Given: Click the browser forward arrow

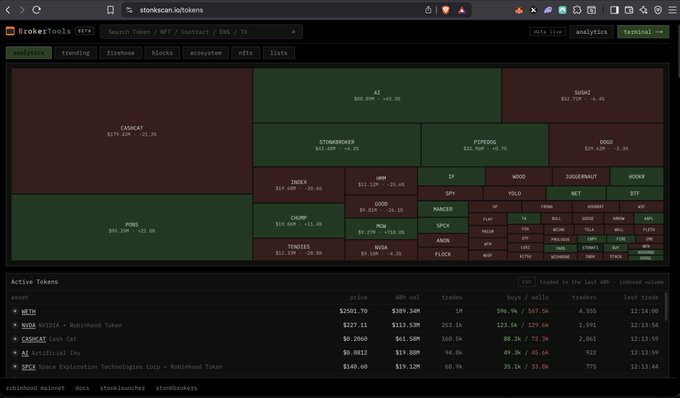Looking at the screenshot, I should [22, 10].
